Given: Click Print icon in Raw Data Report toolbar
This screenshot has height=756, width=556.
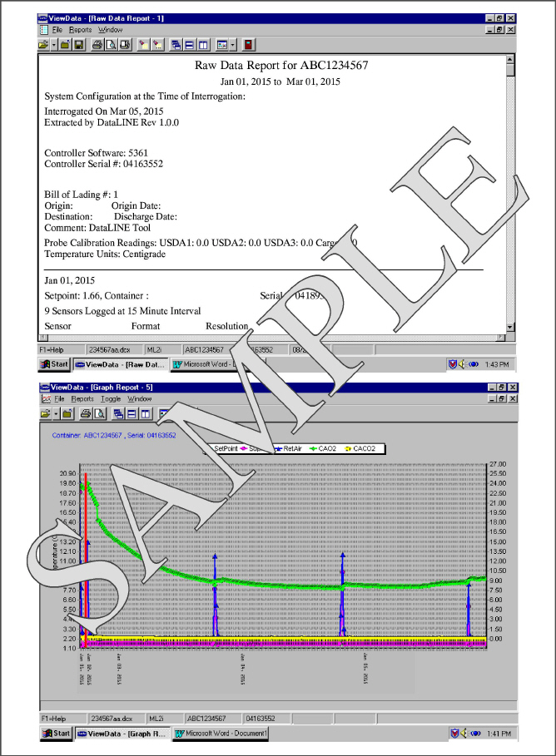Looking at the screenshot, I should point(97,45).
